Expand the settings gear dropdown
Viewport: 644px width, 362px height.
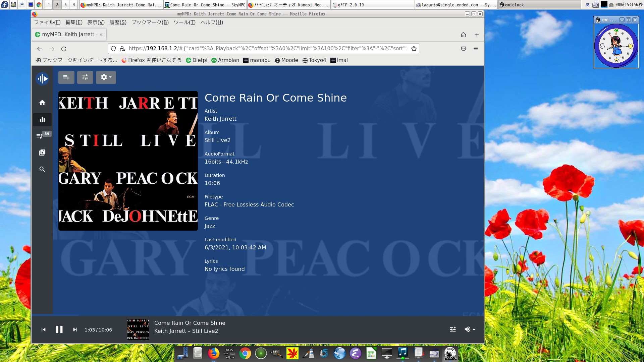(106, 77)
